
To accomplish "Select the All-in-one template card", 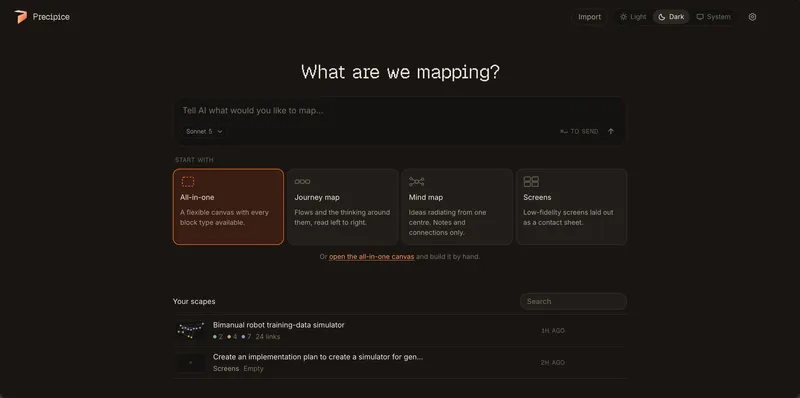I will [x=228, y=207].
